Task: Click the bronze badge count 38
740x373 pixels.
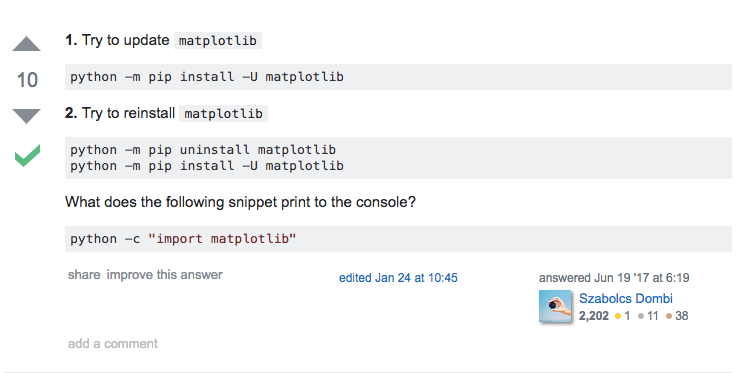Action: tap(677, 316)
